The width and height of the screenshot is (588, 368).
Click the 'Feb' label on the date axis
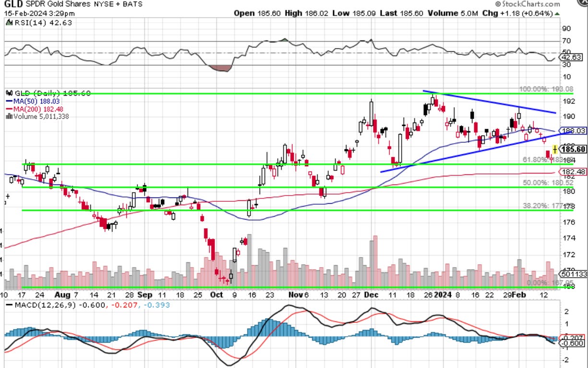520,294
